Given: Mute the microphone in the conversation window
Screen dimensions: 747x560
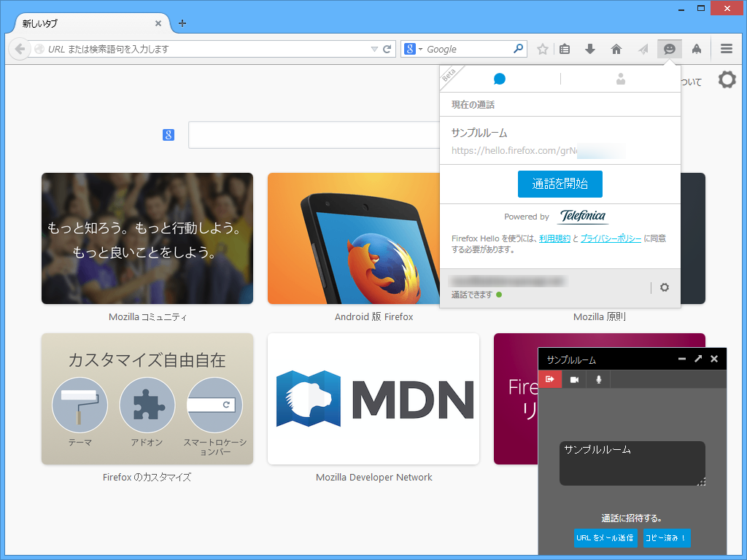Looking at the screenshot, I should 598,379.
